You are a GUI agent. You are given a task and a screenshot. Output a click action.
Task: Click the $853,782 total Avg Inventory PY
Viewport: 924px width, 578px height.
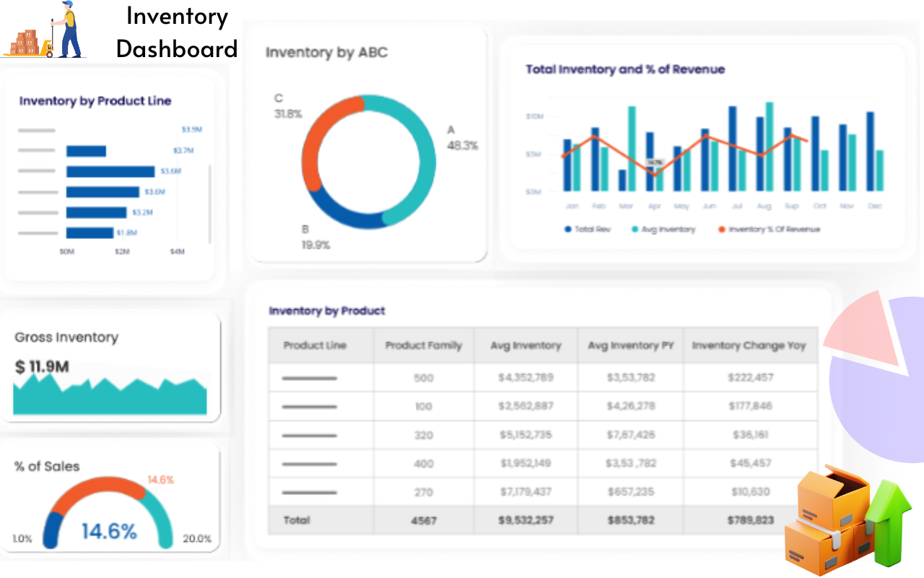(x=630, y=520)
